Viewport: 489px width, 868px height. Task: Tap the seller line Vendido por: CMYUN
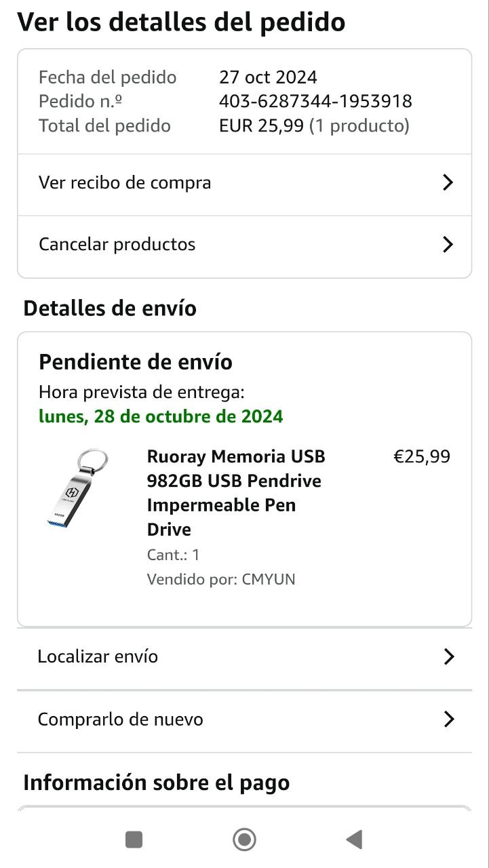[x=221, y=579]
